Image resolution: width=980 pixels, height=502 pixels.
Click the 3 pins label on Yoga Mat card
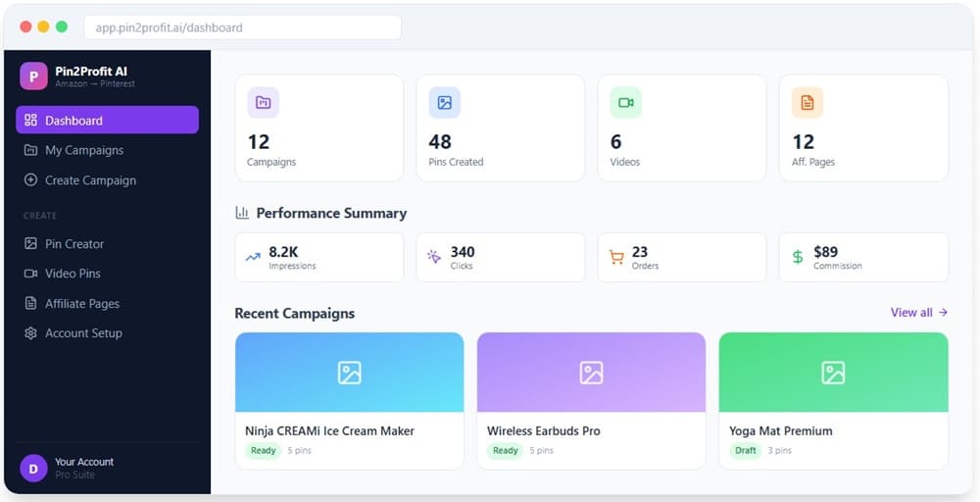click(x=779, y=451)
